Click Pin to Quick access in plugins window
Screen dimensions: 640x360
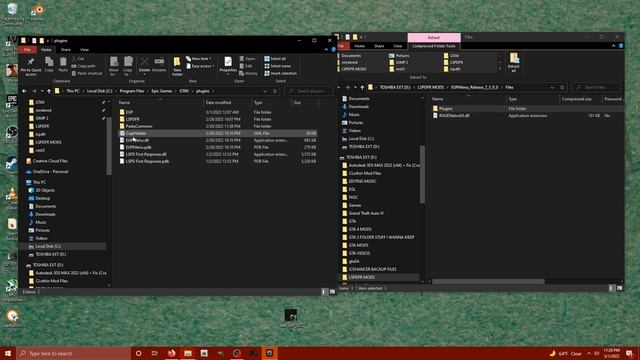(31, 67)
